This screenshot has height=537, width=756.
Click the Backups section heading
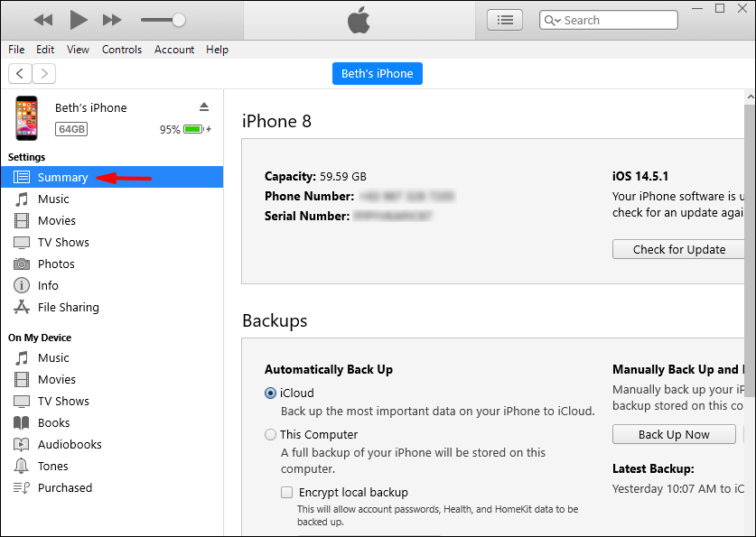click(275, 320)
